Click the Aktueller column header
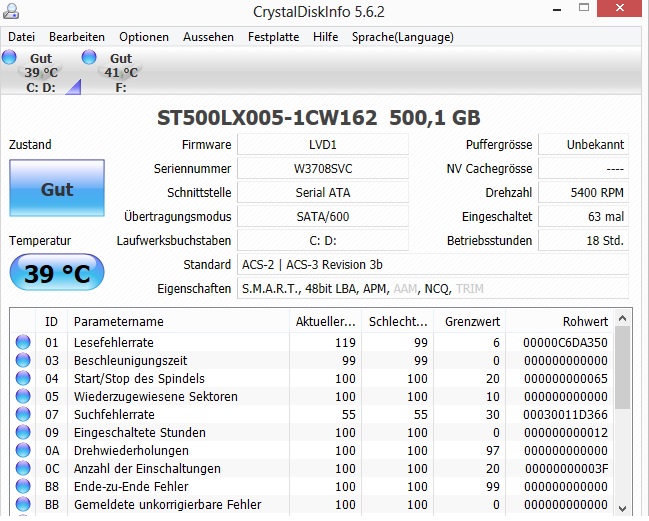649x521 pixels. coord(325,322)
